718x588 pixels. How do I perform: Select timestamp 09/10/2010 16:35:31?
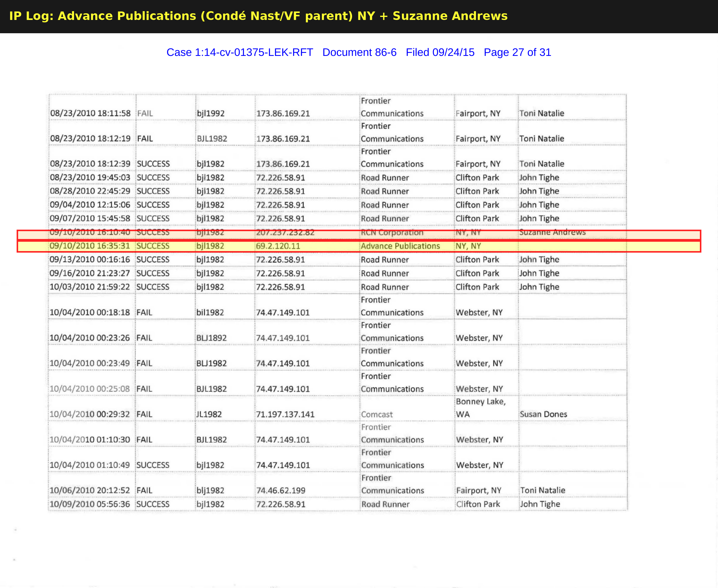point(90,246)
